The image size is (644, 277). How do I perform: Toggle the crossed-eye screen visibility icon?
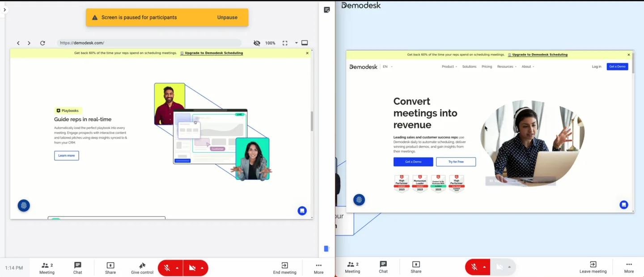[x=257, y=43]
